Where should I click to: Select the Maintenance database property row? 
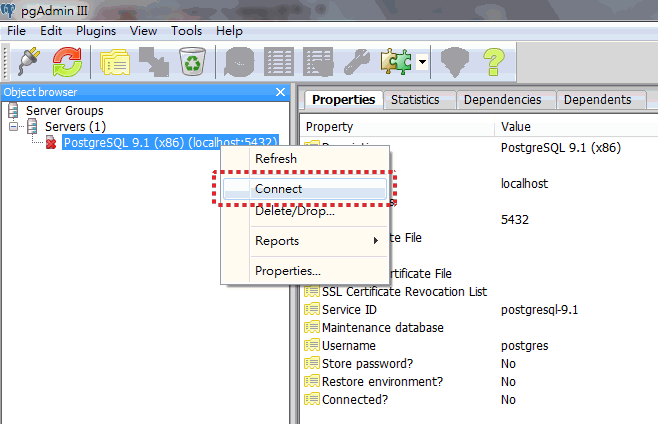tap(479, 327)
